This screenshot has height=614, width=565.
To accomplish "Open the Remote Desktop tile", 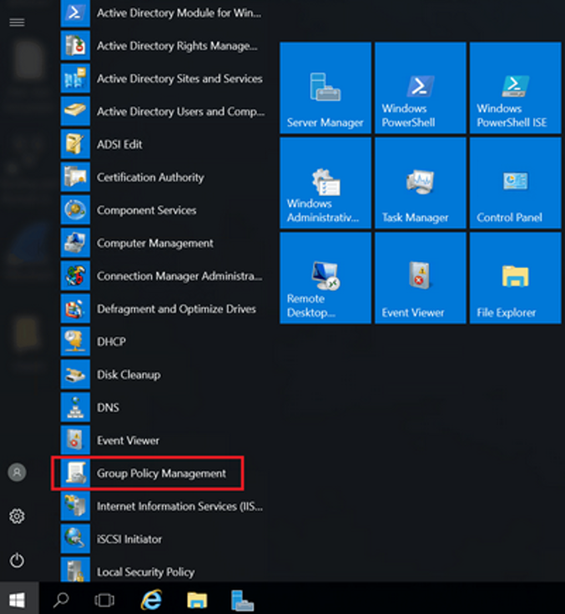I will coord(325,278).
